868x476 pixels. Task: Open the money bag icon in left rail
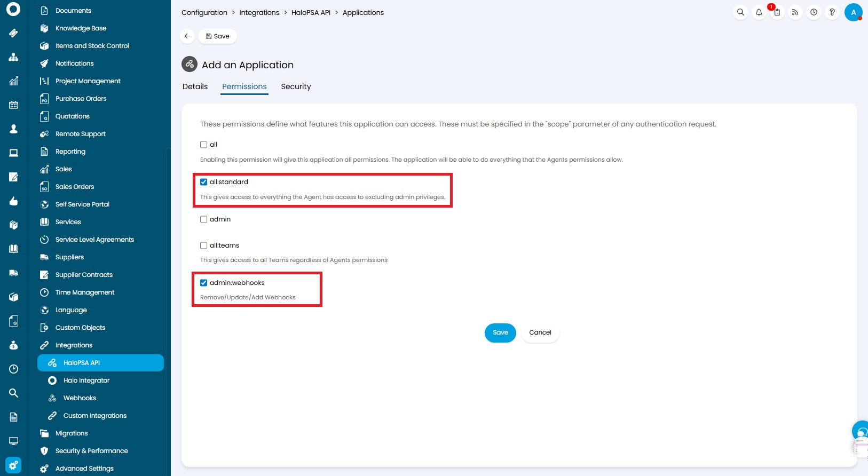click(13, 345)
